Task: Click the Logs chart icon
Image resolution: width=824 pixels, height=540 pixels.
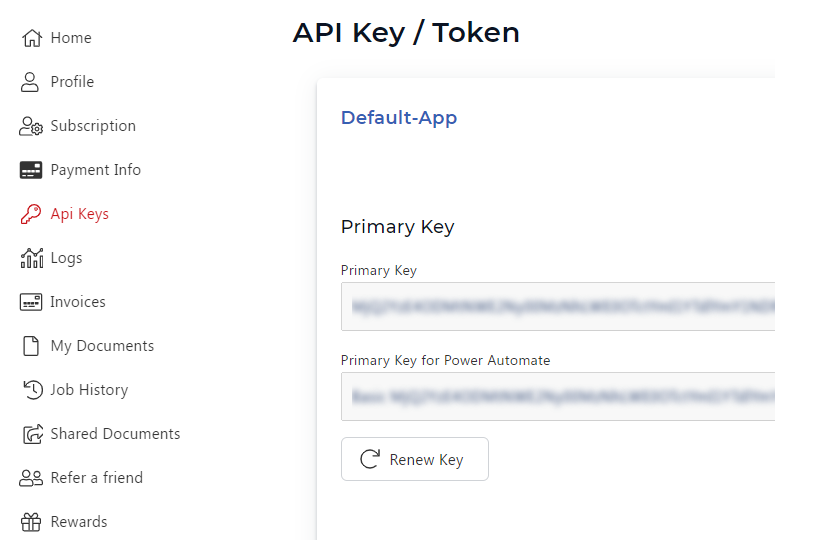Action: (x=32, y=258)
